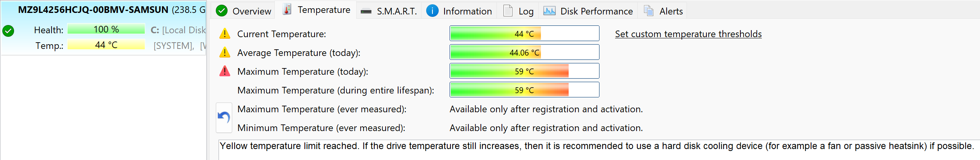
Task: Click the blue Information icon
Action: click(x=432, y=11)
